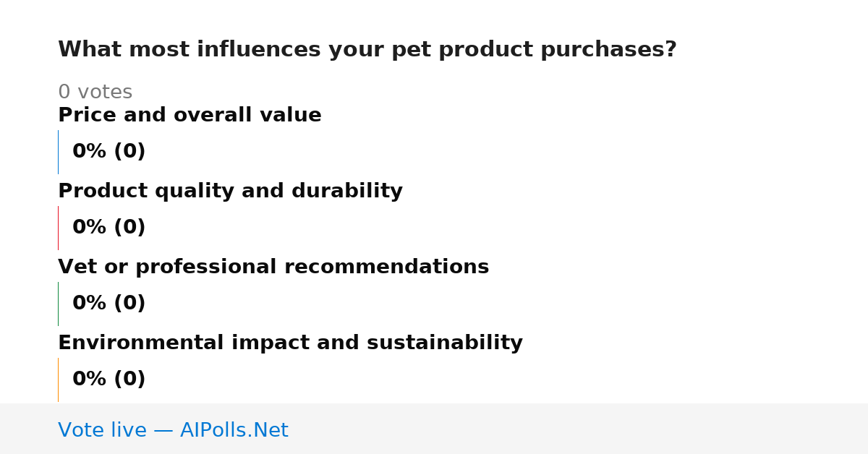The width and height of the screenshot is (868, 454).
Task: Click the orange result bar for Environmental impact
Action: pos(58,380)
